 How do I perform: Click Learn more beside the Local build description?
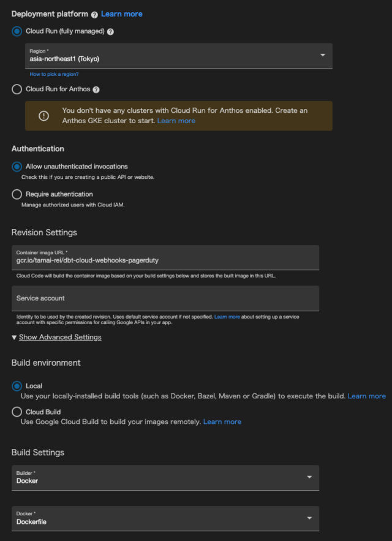pyautogui.click(x=366, y=396)
